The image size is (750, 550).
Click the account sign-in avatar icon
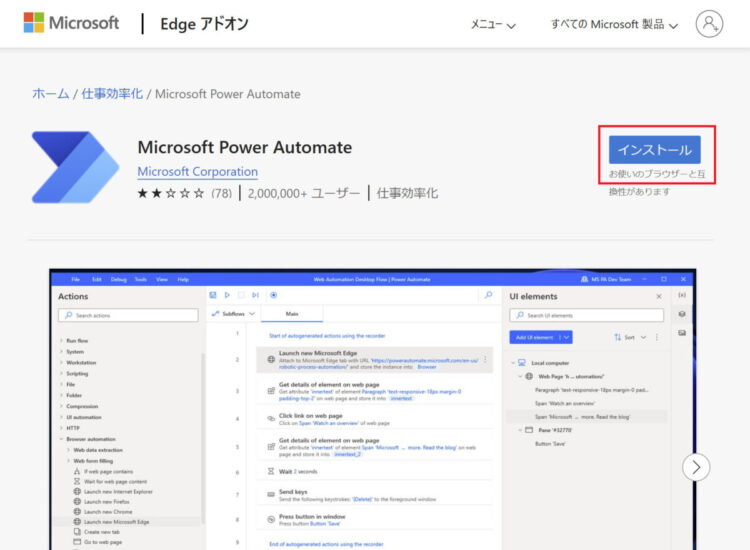click(x=709, y=24)
